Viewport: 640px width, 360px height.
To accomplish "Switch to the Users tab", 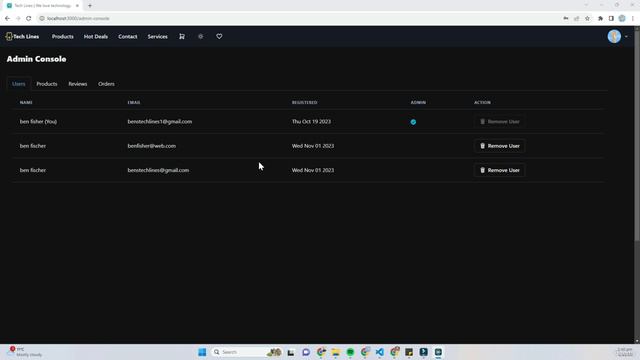I will coord(19,84).
